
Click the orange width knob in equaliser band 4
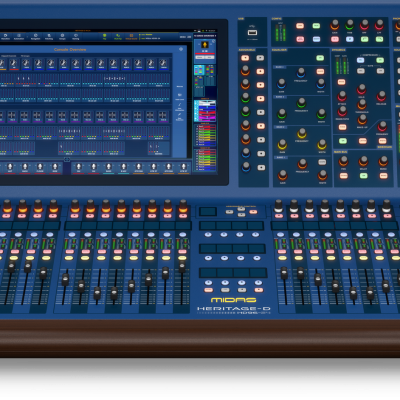pyautogui.click(x=322, y=175)
